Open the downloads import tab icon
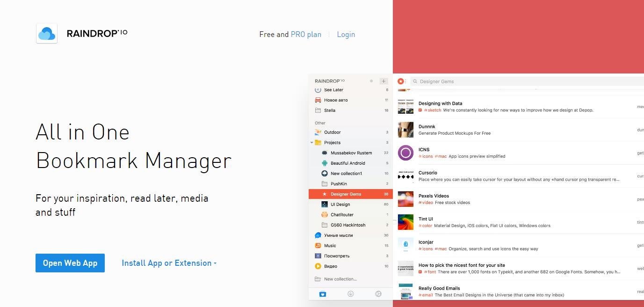The height and width of the screenshot is (307, 644). click(x=350, y=294)
